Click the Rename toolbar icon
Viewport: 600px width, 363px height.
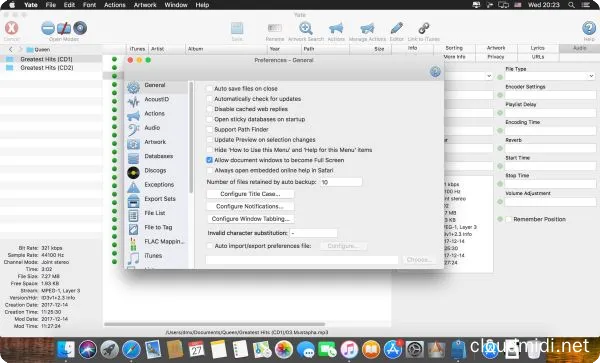274,28
